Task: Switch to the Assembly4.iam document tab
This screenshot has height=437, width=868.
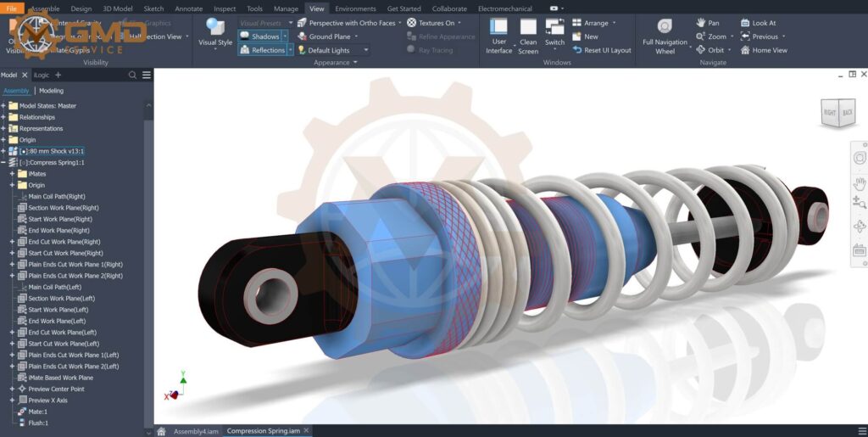Action: point(196,431)
